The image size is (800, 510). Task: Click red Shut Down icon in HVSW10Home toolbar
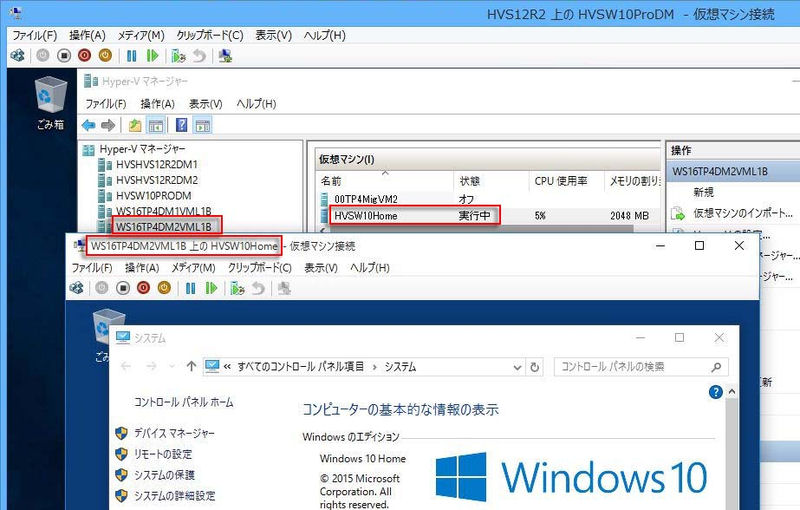coord(143,288)
